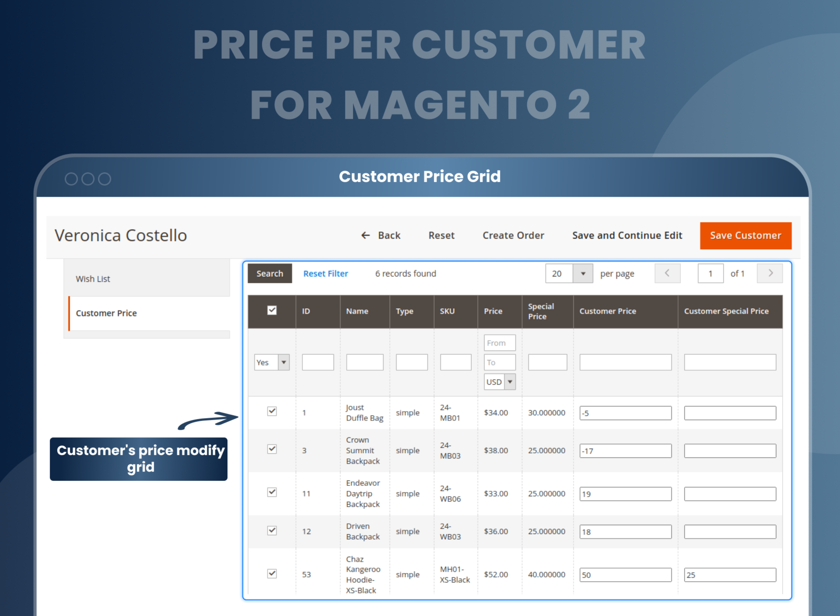Image resolution: width=840 pixels, height=616 pixels.
Task: Click the From price filter field
Action: tap(499, 343)
